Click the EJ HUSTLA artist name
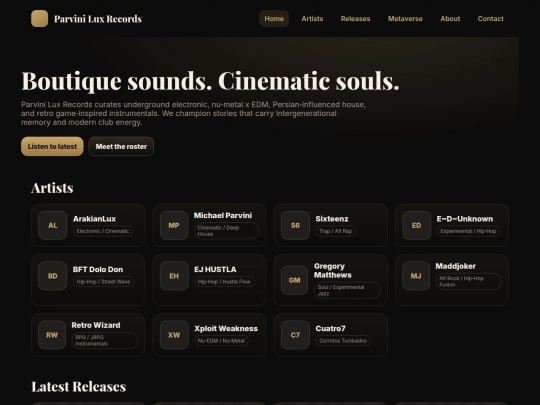 pos(215,270)
